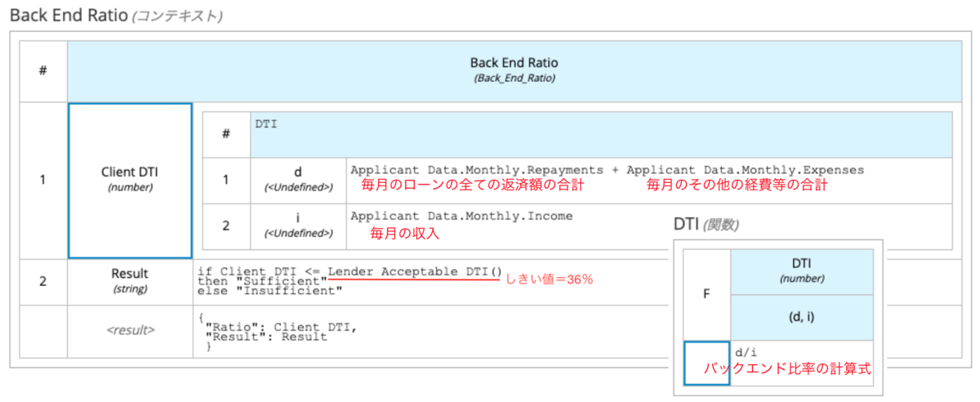The height and width of the screenshot is (402, 980).
Task: Edit the (d, i) parameters cell
Action: (801, 317)
